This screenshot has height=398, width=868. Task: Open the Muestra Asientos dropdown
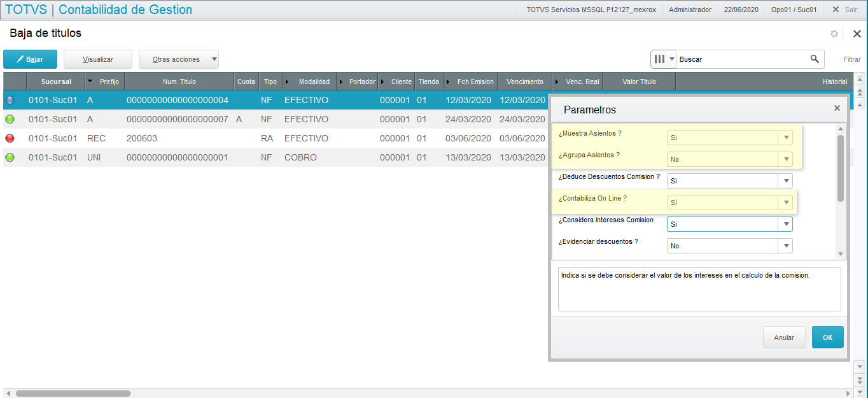787,138
